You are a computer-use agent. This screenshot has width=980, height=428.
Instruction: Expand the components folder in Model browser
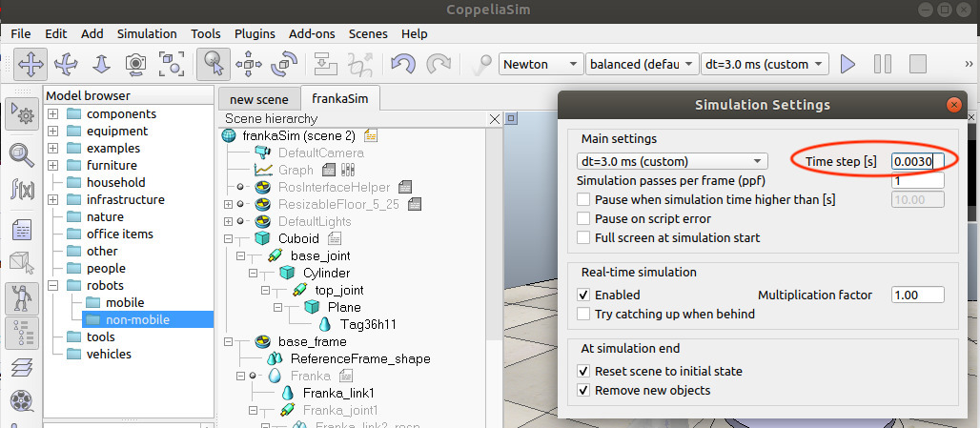[x=53, y=114]
